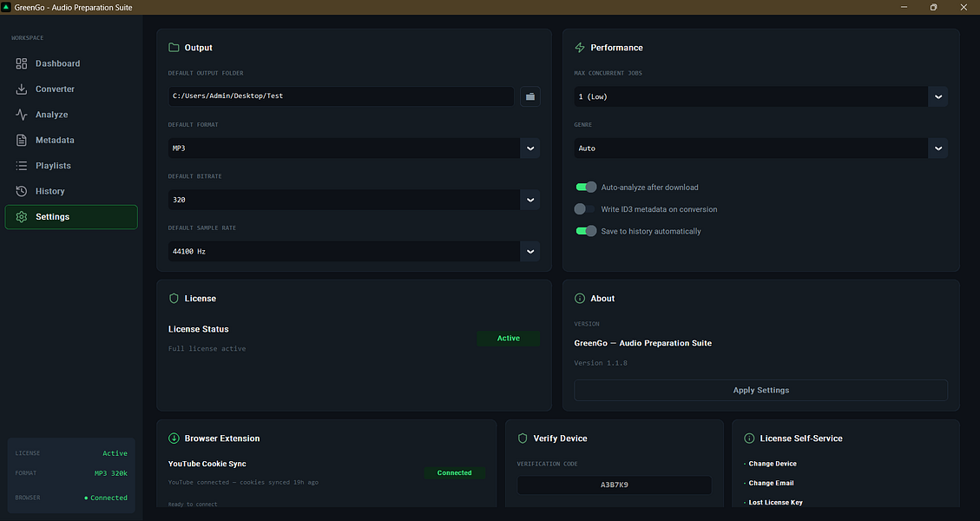The width and height of the screenshot is (980, 521).
Task: Click the Playlists list icon in sidebar
Action: 21,166
